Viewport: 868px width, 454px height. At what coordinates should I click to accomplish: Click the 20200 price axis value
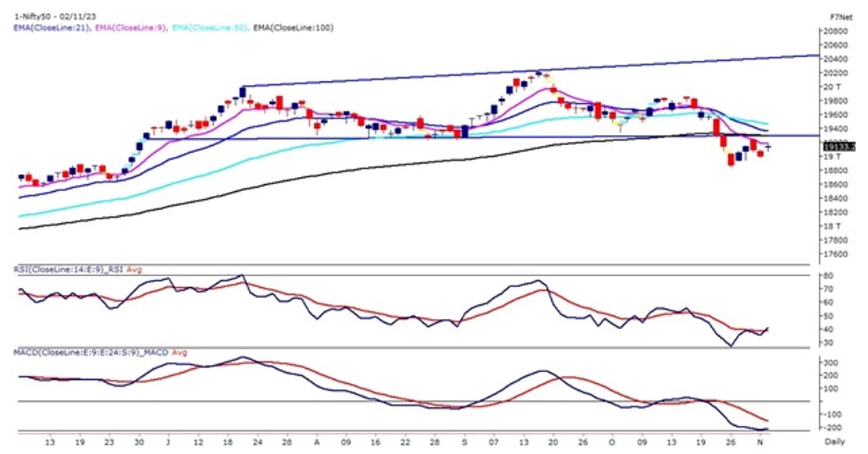point(836,73)
